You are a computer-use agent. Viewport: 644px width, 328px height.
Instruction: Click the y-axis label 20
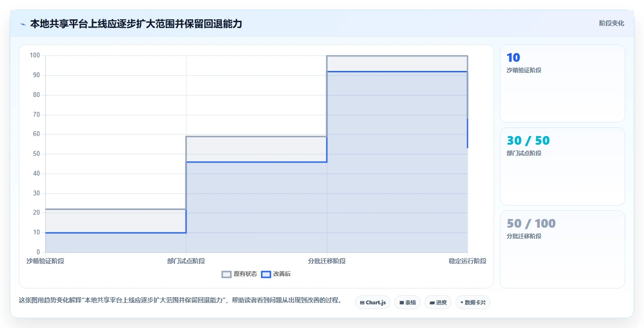36,213
